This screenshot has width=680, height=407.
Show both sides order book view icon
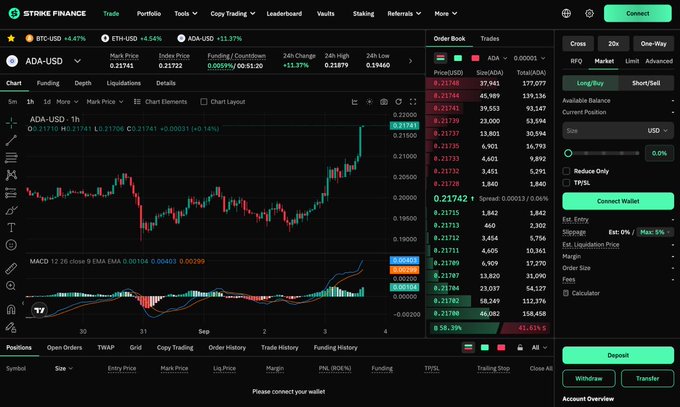point(441,58)
